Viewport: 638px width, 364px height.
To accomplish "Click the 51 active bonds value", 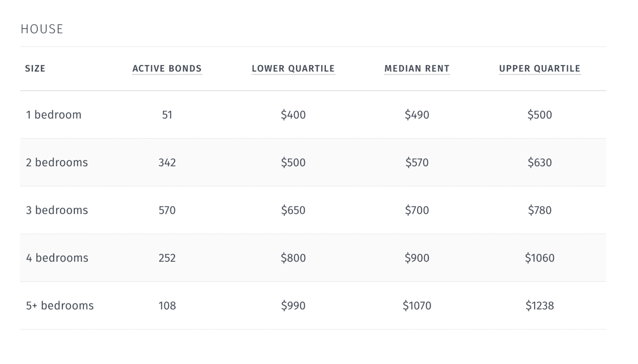I will pos(167,115).
